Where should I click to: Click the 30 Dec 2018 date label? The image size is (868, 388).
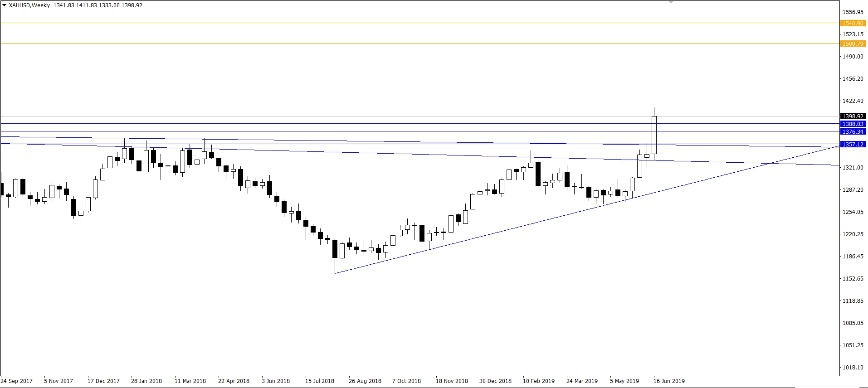[x=495, y=381]
